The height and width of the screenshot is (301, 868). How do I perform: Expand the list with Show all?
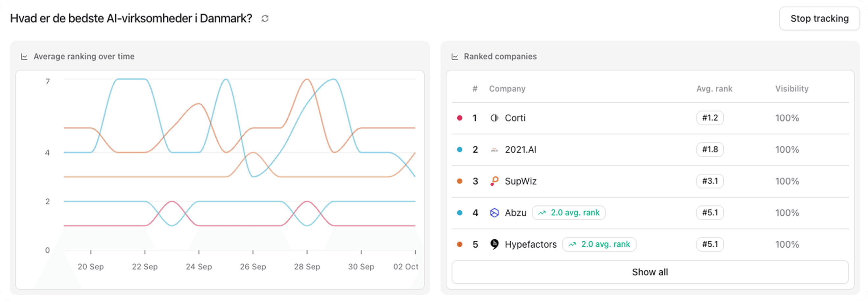click(x=650, y=272)
